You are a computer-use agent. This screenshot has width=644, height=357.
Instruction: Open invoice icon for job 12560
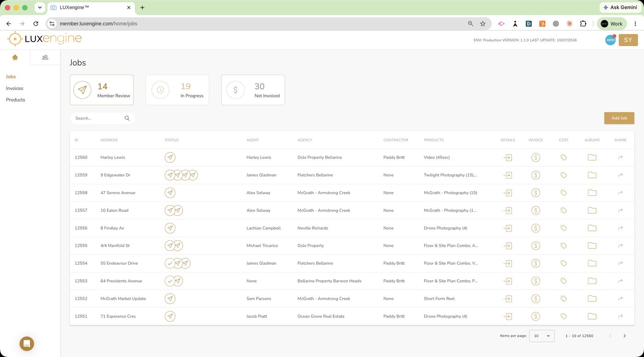point(535,158)
